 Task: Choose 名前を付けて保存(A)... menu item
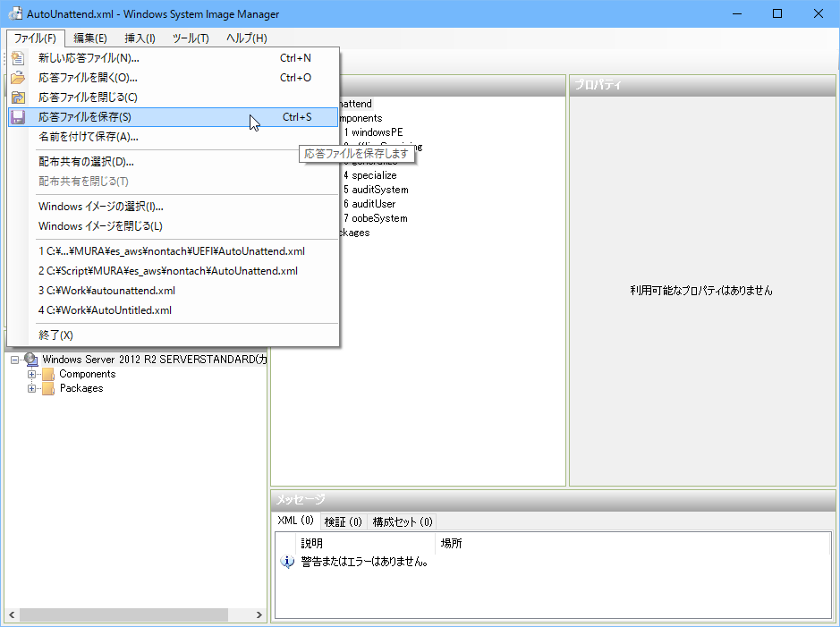click(x=173, y=137)
